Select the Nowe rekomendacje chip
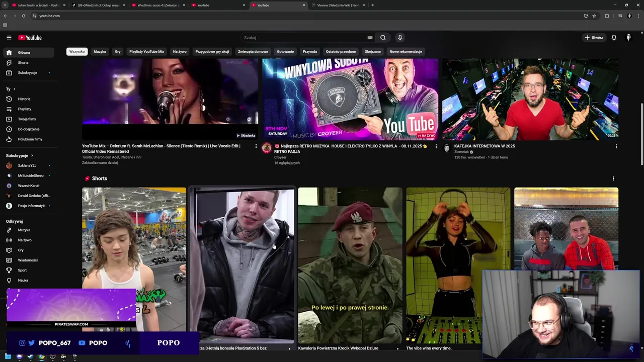The width and height of the screenshot is (644, 362). tap(406, 52)
